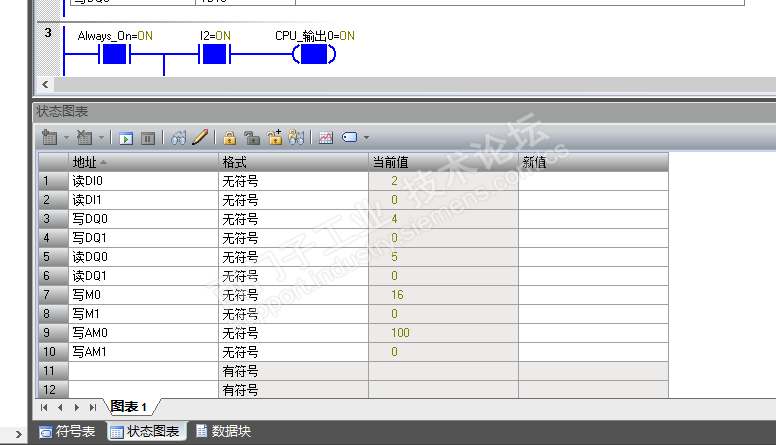Viewport: 776px width, 445px height.
Task: Switch to the 符号表 tab
Action: (x=67, y=432)
